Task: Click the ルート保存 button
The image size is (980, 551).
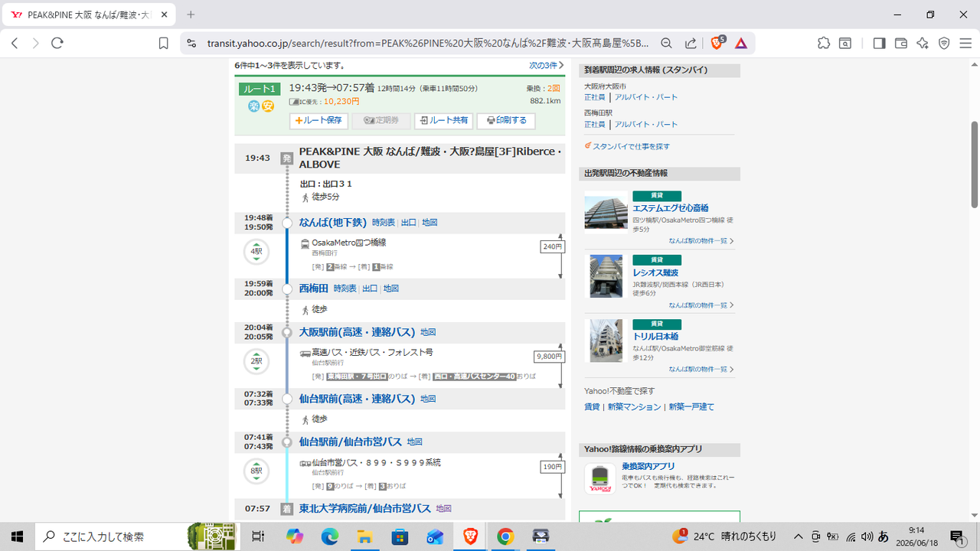Action: click(x=318, y=121)
